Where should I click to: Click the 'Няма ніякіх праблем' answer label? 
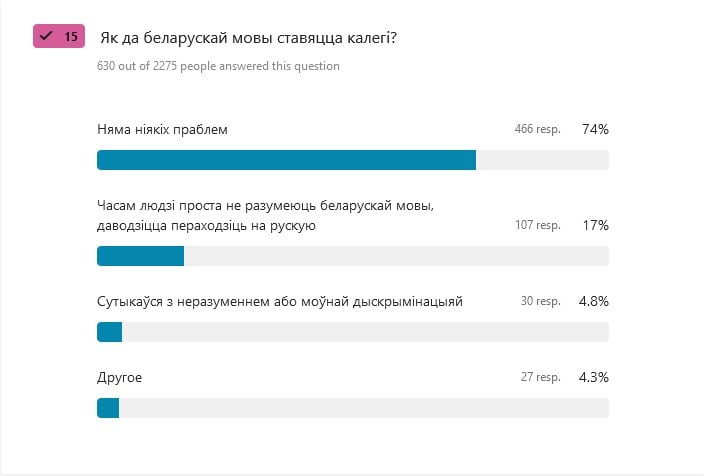click(163, 129)
